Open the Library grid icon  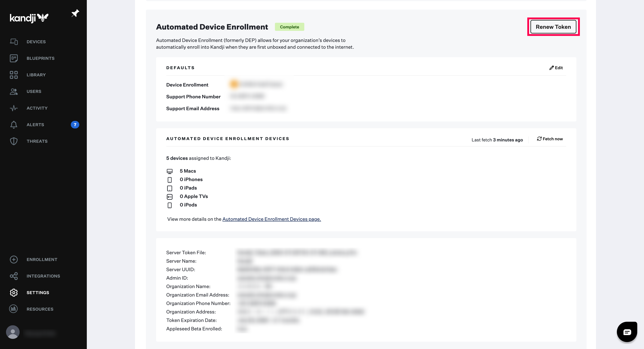(x=14, y=75)
